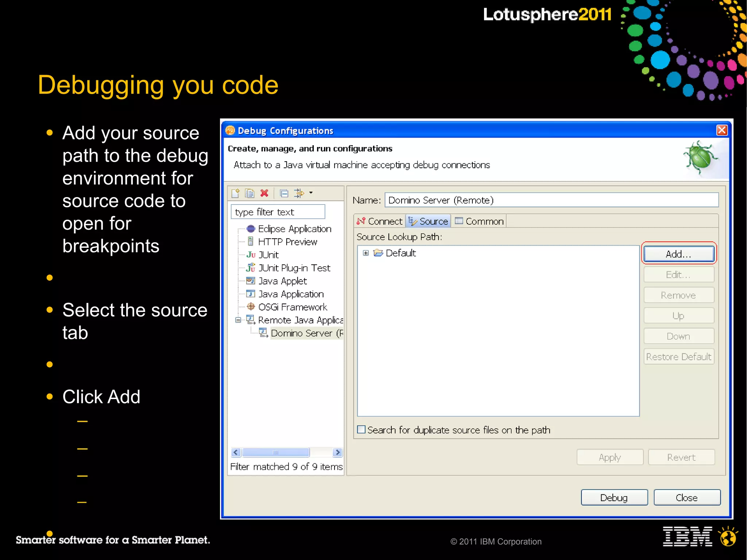
Task: Click the Java Applet icon in tree
Action: coord(251,281)
